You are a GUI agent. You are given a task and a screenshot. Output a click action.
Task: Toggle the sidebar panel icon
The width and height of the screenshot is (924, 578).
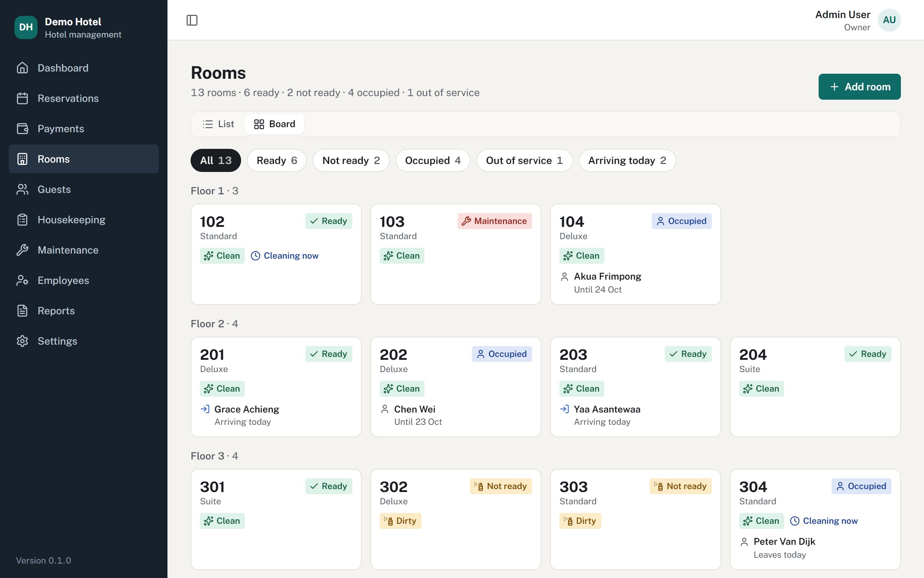192,20
